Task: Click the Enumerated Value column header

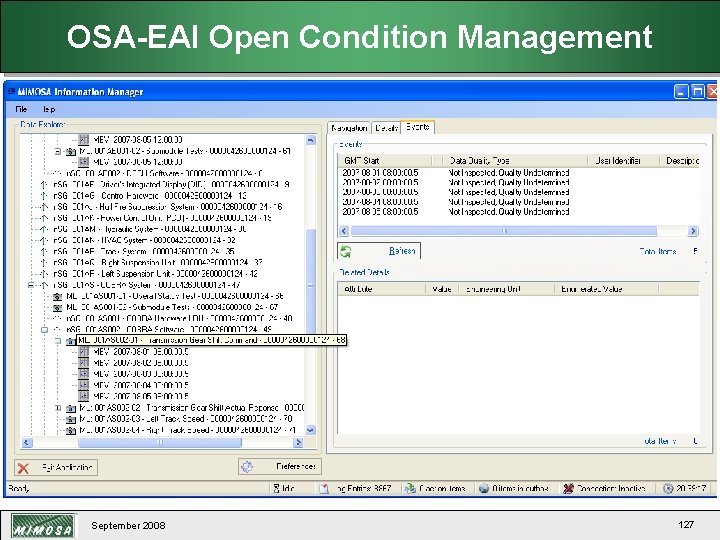Action: pos(606,289)
